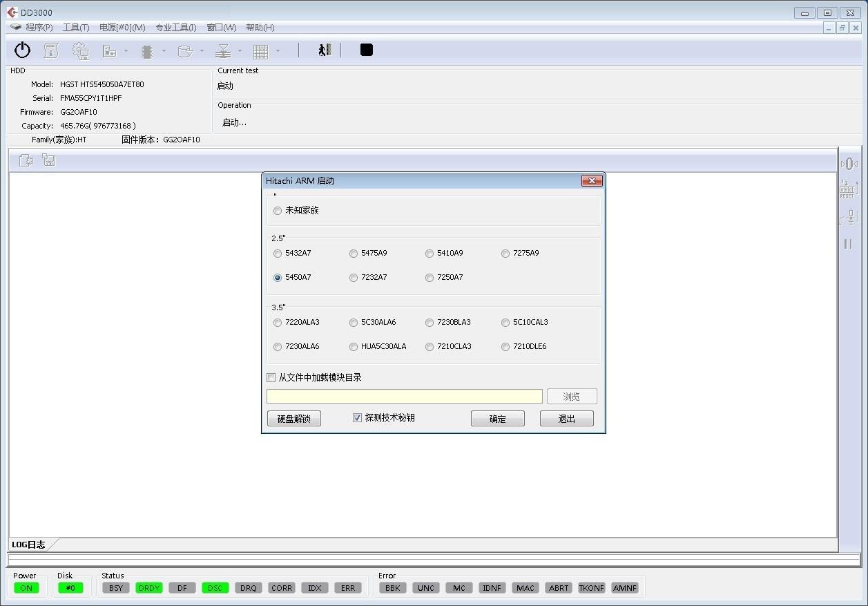The image size is (868, 606).
Task: Click the switch and capacitor sidebar icon
Action: 848,216
